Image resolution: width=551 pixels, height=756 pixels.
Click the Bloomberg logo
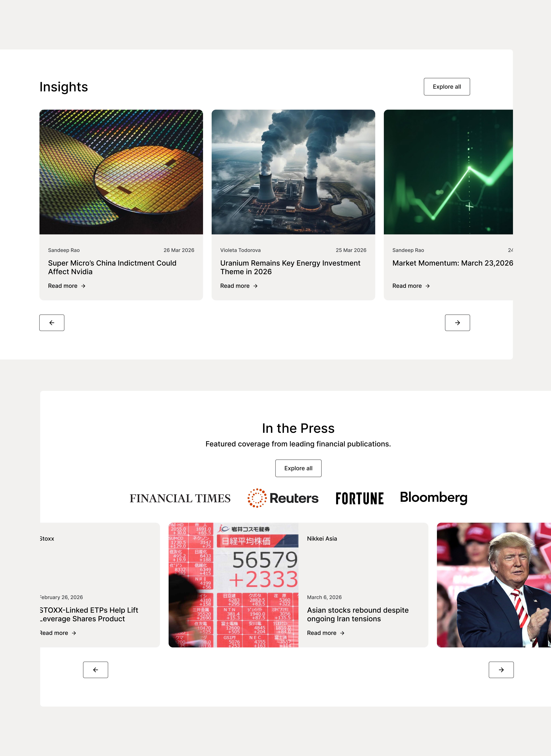pos(434,497)
